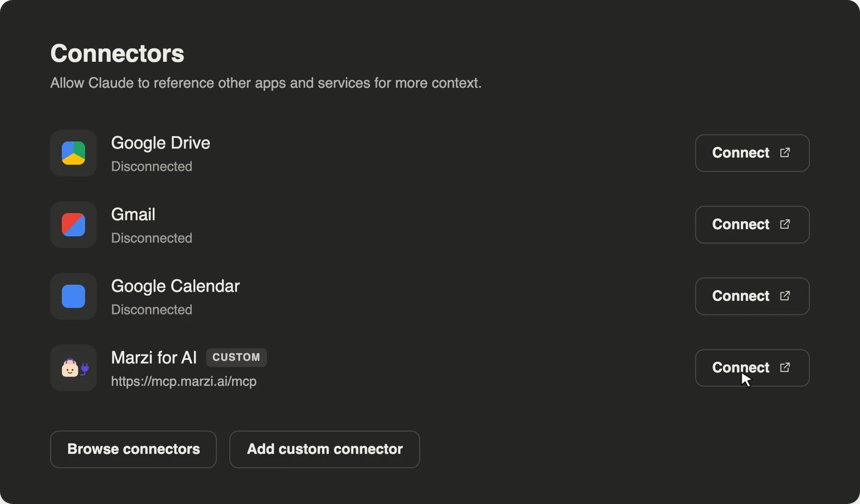
Task: Connect the Google Calendar connector
Action: coord(752,296)
